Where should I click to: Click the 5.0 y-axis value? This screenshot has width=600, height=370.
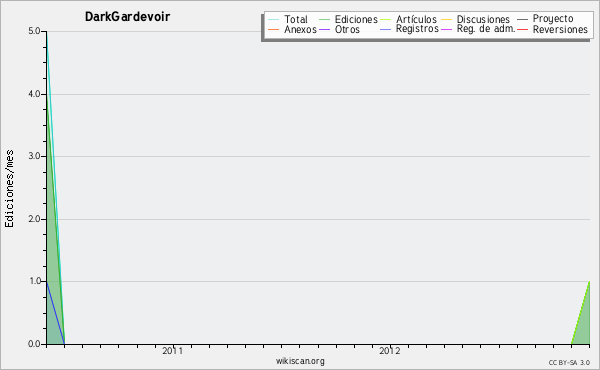(34, 31)
